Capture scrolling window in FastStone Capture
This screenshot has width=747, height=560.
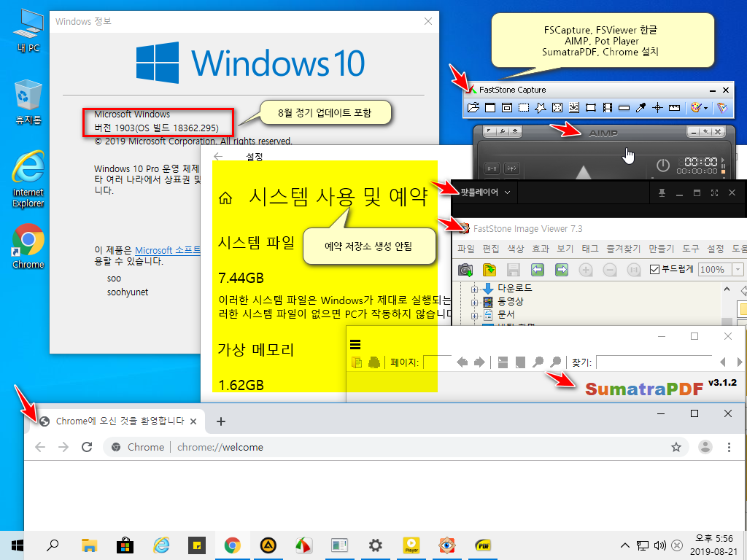[574, 108]
